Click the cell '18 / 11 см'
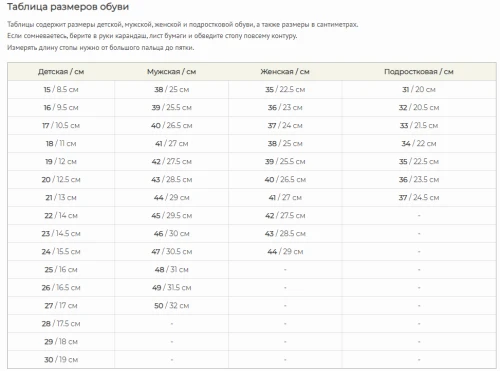 pyautogui.click(x=61, y=144)
